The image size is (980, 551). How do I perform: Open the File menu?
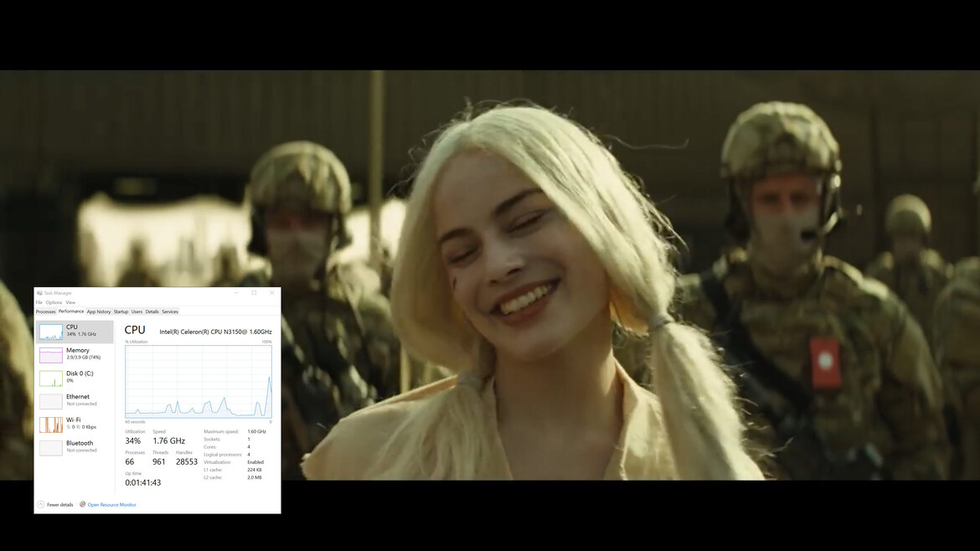tap(39, 302)
